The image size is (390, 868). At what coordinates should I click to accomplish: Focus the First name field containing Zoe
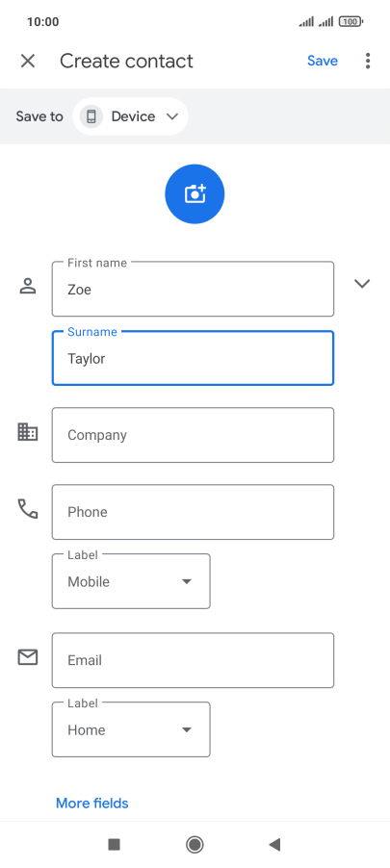click(x=193, y=289)
